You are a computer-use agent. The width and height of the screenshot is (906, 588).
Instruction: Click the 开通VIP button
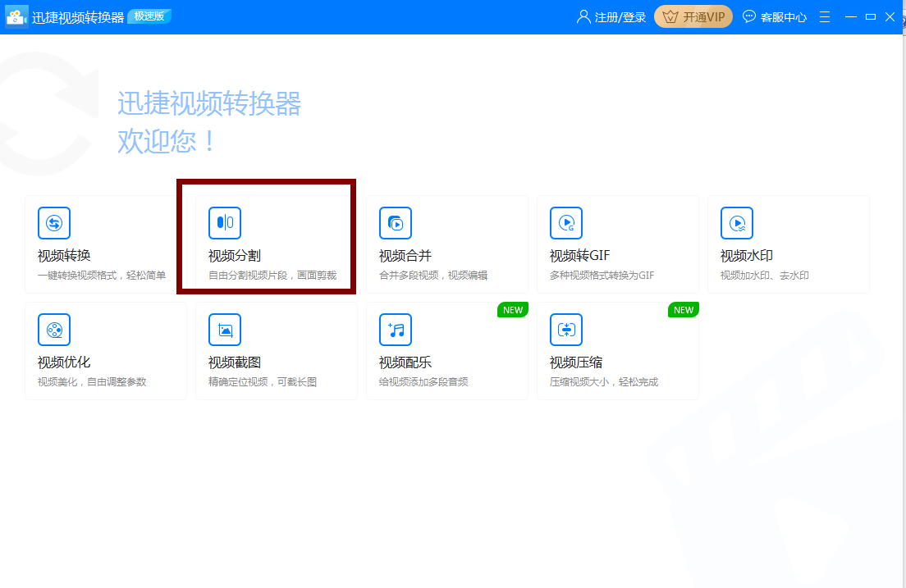pyautogui.click(x=693, y=16)
